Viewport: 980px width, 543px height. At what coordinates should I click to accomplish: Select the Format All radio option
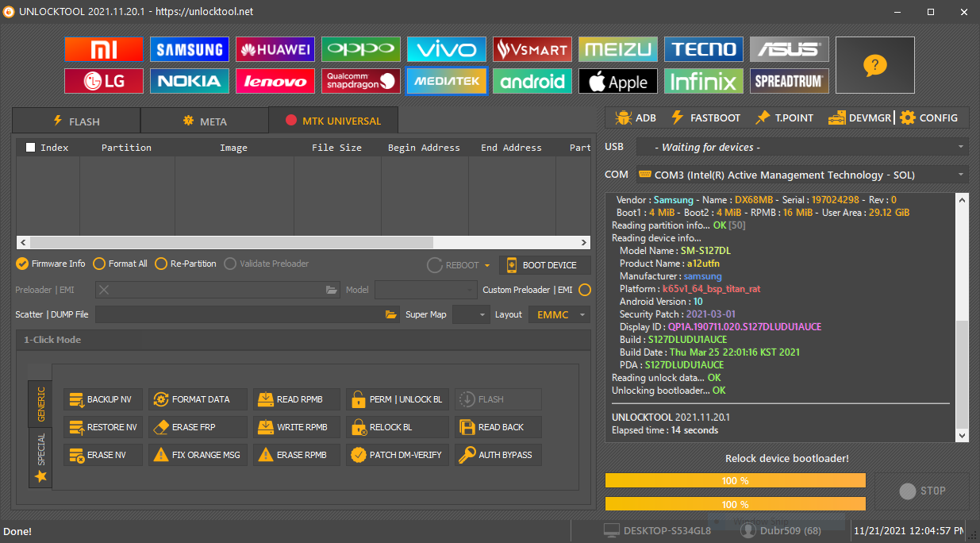[121, 264]
